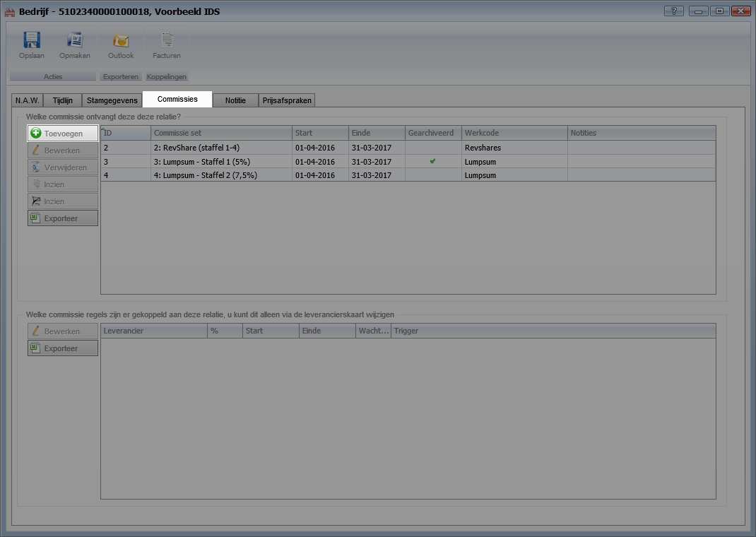Open the Tijdlijn tab
Viewport: 756px width, 537px height.
pos(62,100)
